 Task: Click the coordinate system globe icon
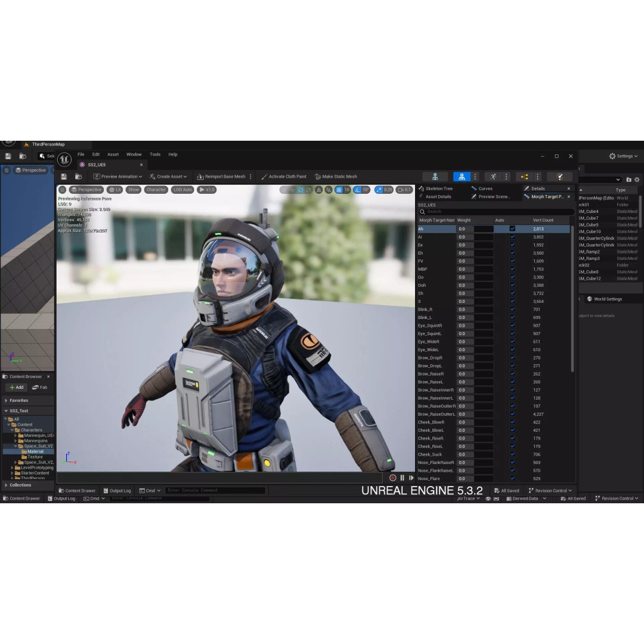pos(318,190)
